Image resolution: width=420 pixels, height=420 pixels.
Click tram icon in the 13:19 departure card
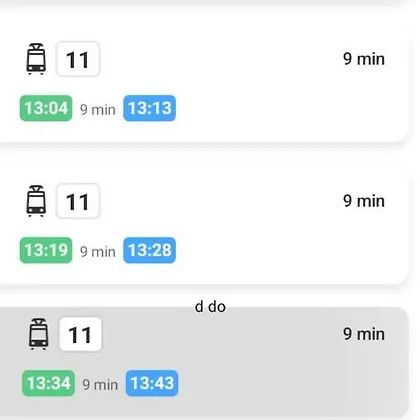click(x=36, y=201)
